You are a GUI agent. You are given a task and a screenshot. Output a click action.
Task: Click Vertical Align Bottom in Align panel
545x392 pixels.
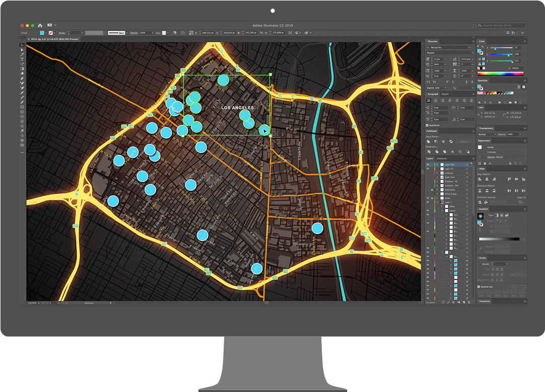click(x=523, y=179)
